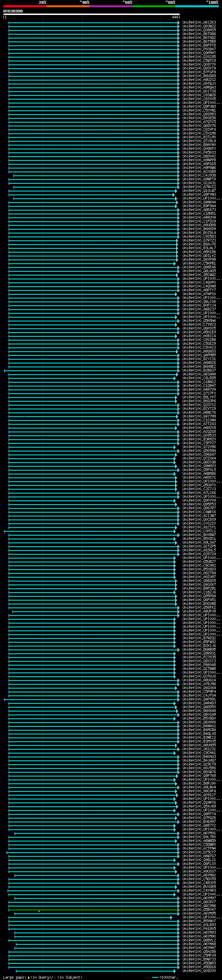Click the orange ~40% identity color bar
222x980 pixels.
tap(68, 6)
